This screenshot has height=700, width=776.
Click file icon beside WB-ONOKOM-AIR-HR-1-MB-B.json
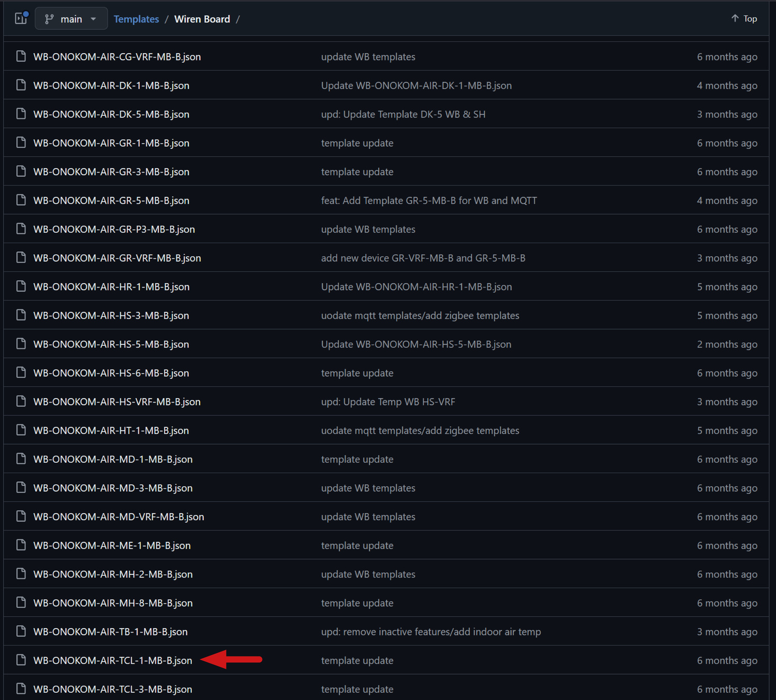[x=21, y=286]
